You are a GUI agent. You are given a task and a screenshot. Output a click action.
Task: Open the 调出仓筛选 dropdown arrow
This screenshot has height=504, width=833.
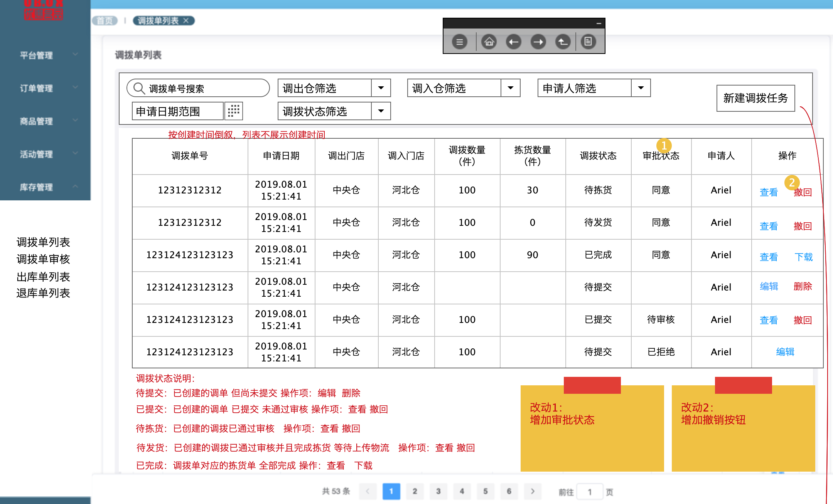click(381, 88)
